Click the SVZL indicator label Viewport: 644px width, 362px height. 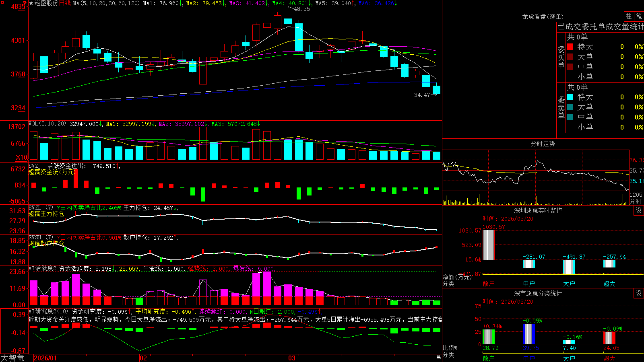tap(35, 208)
